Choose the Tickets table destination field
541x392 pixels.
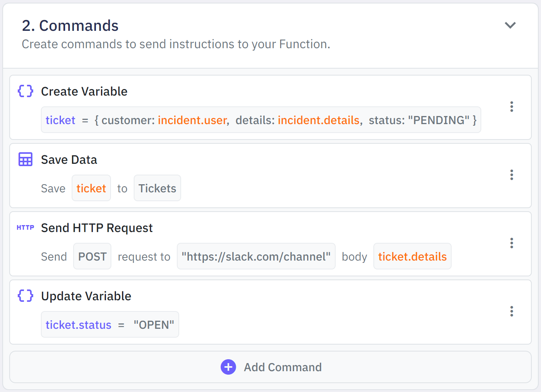[x=157, y=188]
